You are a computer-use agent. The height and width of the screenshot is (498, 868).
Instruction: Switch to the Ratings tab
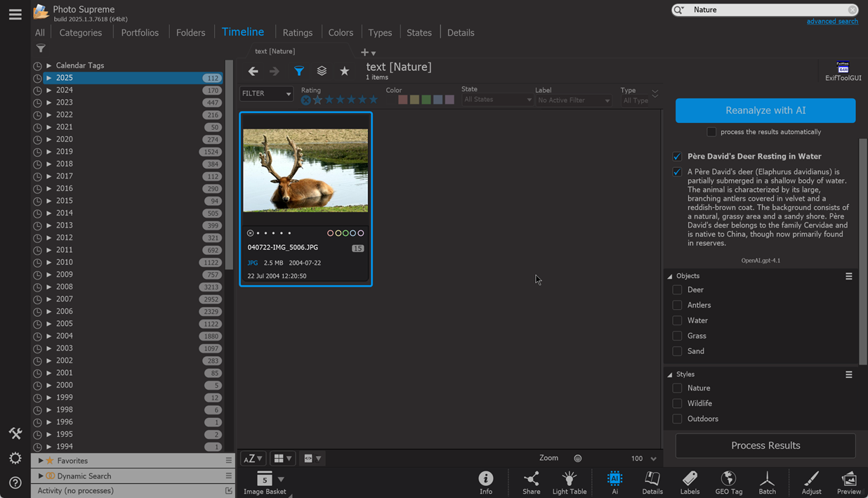(298, 32)
